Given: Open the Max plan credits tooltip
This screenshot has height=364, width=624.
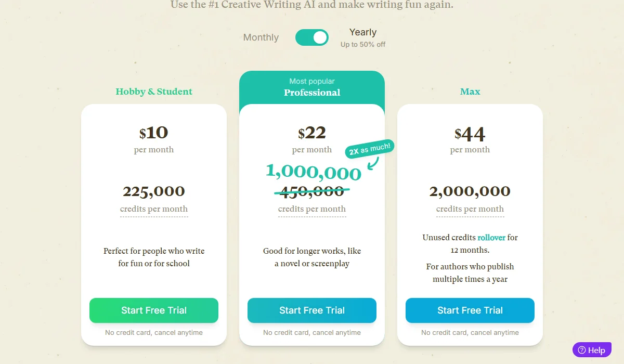Looking at the screenshot, I should click(470, 209).
